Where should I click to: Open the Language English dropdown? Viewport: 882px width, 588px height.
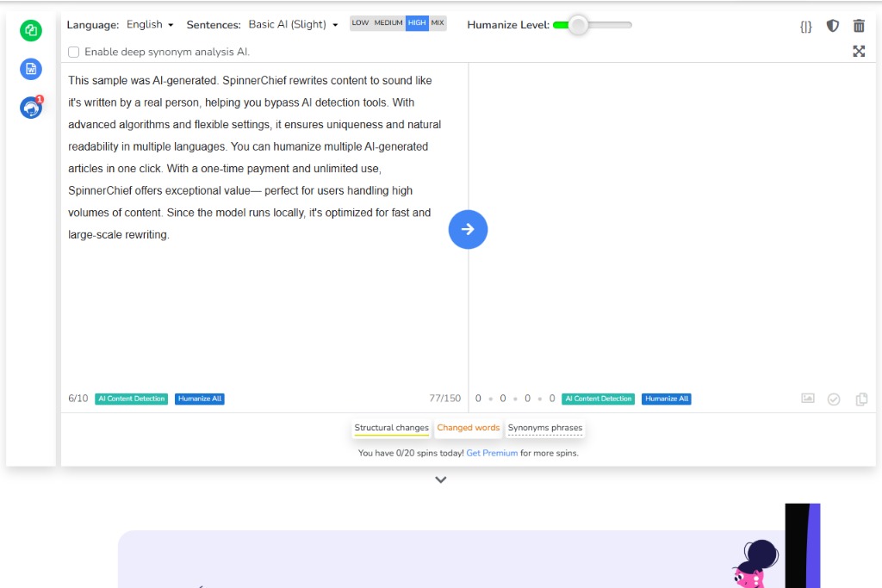point(150,25)
